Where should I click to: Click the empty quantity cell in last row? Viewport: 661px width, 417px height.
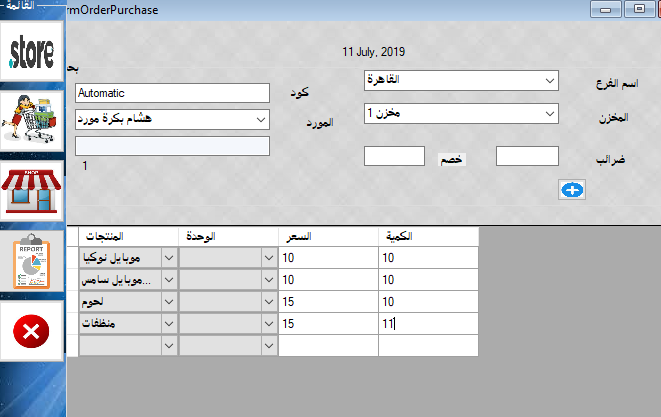coord(428,345)
